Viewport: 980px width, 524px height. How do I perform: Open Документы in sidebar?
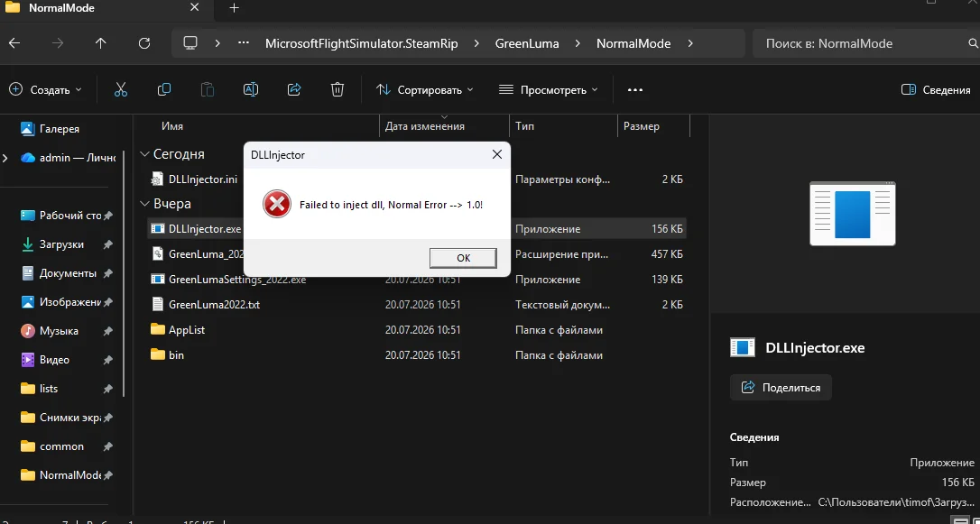pos(68,273)
